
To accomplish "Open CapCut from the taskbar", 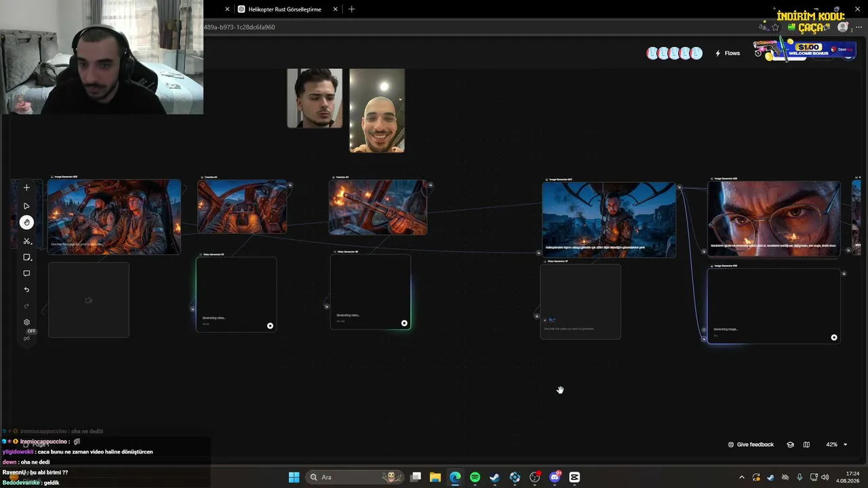I will coord(574,477).
